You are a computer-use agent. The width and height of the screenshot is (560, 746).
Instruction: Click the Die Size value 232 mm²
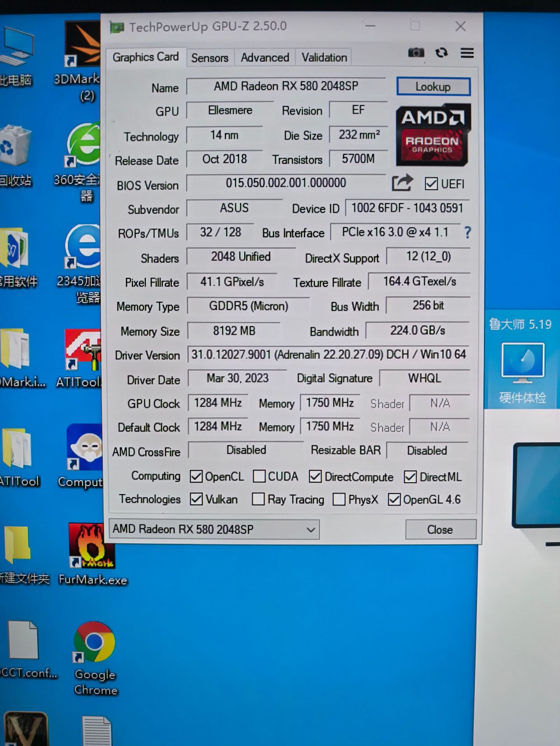[x=359, y=135]
